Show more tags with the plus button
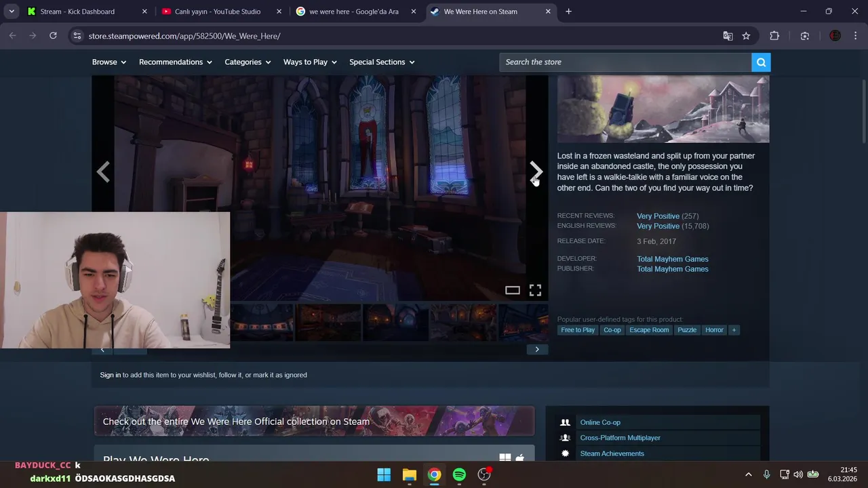The height and width of the screenshot is (488, 868). click(734, 330)
